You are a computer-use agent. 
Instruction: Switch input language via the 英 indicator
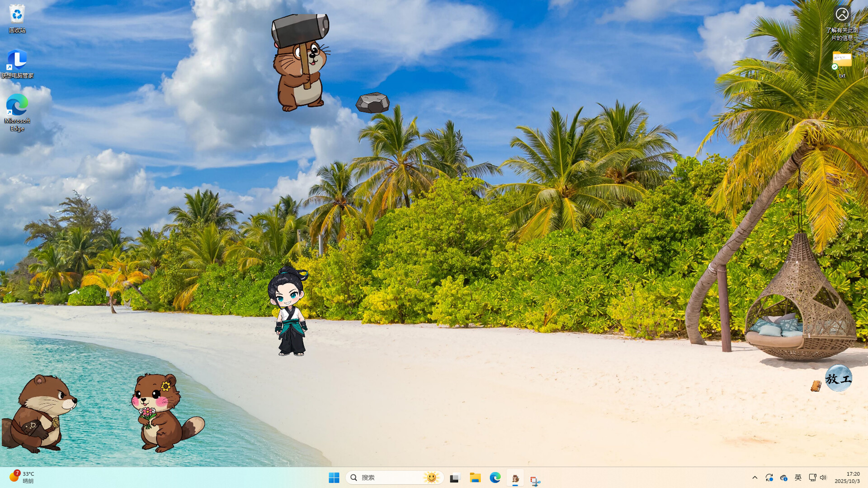(x=798, y=477)
